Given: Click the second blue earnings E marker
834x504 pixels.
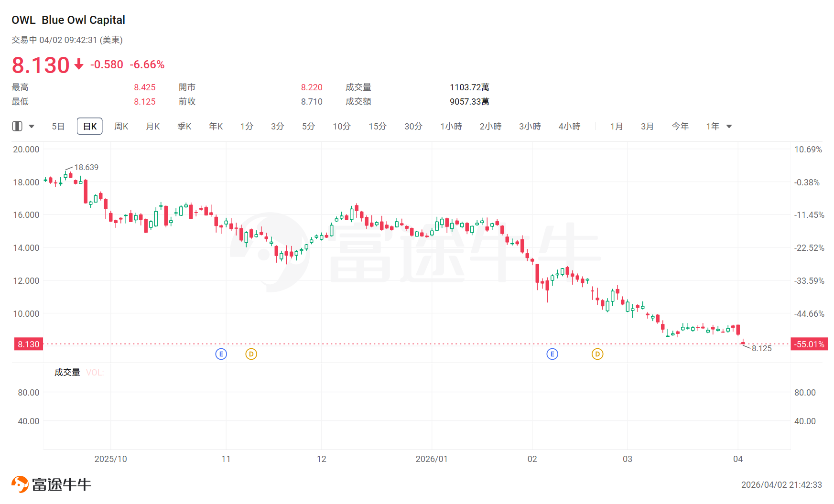Looking at the screenshot, I should [x=552, y=354].
